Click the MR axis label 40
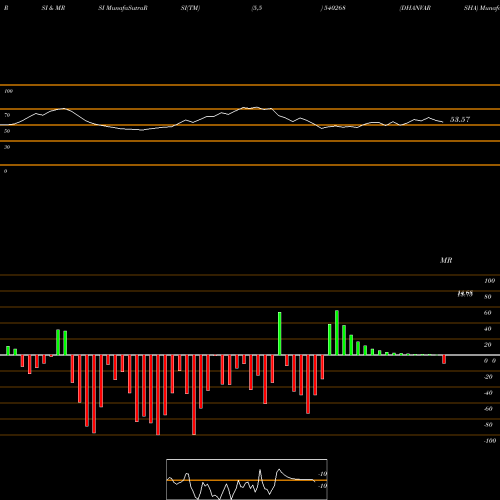Viewport: 500px width, 500px height. pyautogui.click(x=487, y=329)
